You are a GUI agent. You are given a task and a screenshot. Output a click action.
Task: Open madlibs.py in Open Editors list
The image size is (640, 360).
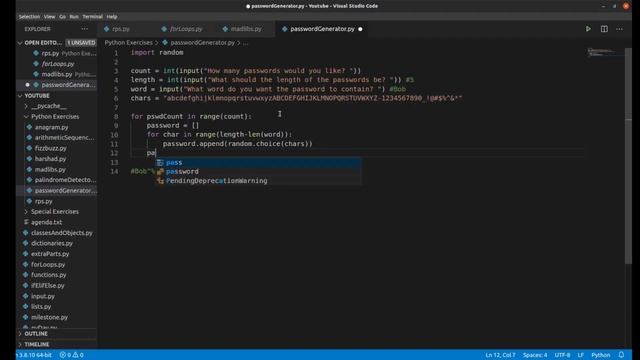[x=57, y=74]
